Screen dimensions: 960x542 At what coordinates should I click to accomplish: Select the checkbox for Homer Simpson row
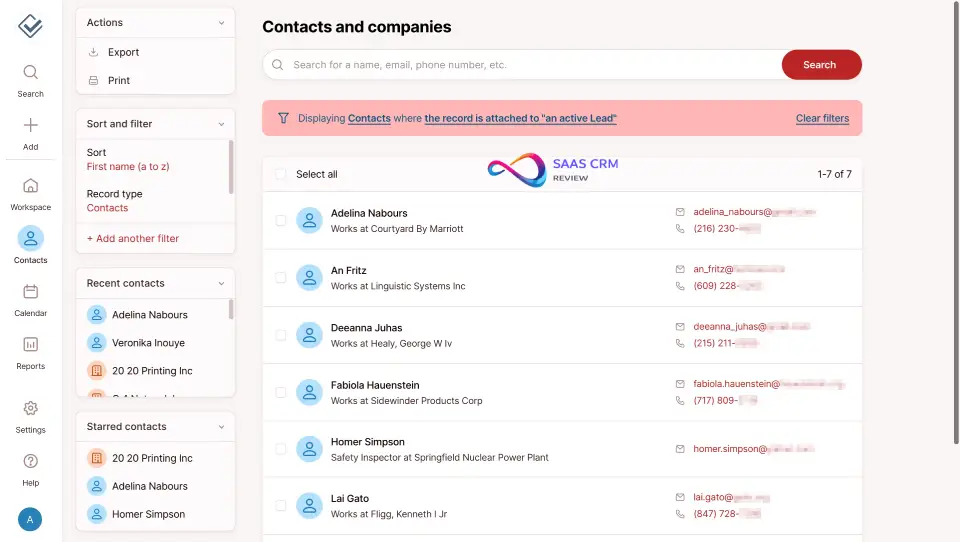tap(281, 449)
